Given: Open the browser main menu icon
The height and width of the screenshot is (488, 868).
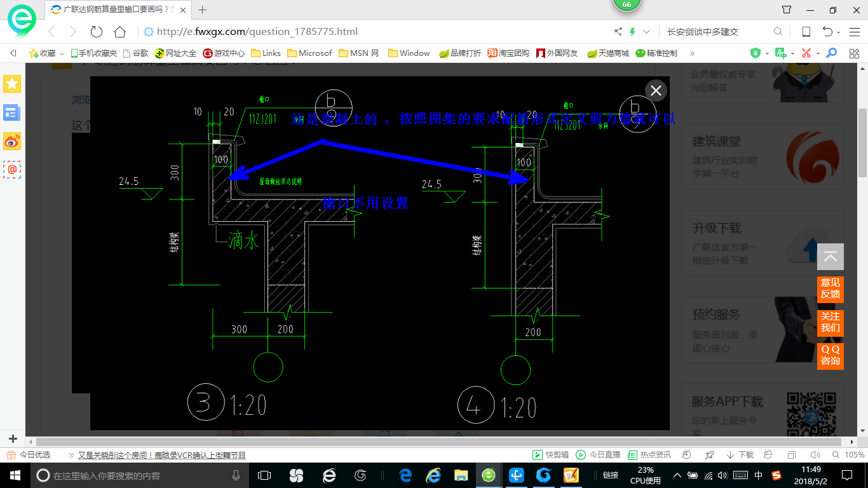Looking at the screenshot, I should tap(853, 32).
